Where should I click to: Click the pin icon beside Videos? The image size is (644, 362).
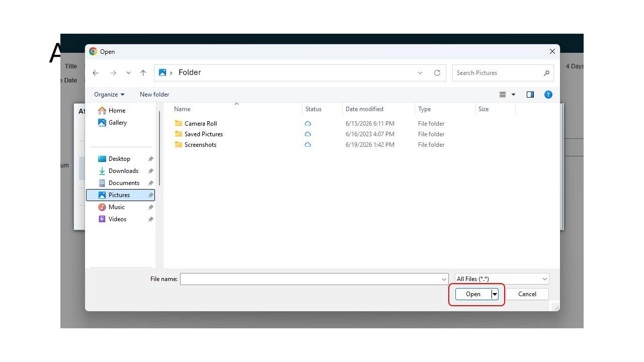[150, 219]
